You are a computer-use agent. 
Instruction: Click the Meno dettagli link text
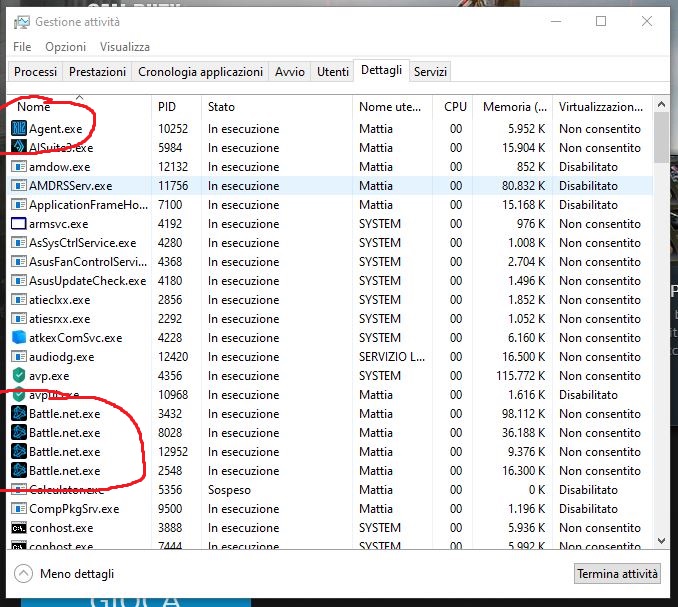tap(77, 574)
